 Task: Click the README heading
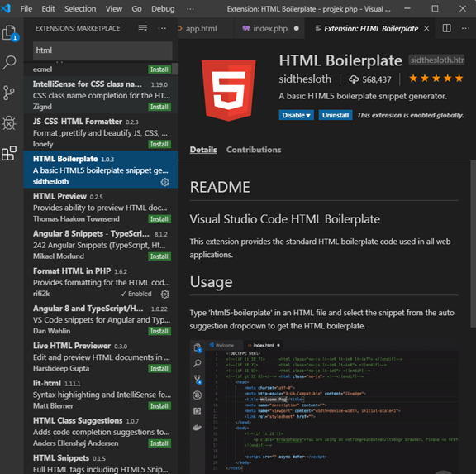[x=220, y=187]
